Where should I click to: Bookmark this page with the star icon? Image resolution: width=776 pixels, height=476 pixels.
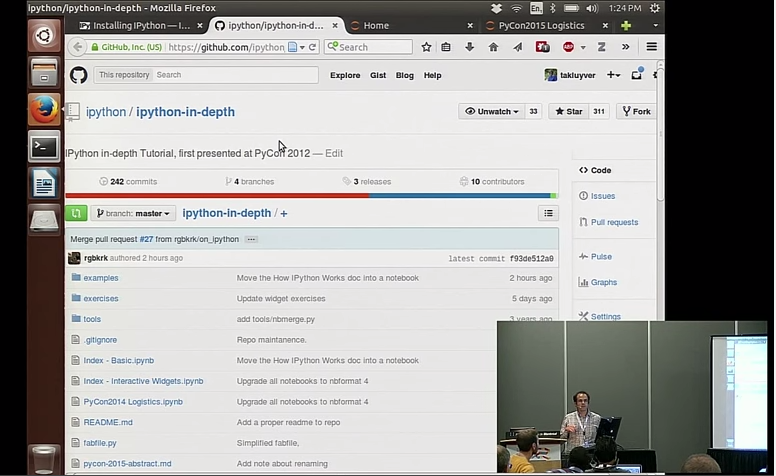(x=426, y=47)
